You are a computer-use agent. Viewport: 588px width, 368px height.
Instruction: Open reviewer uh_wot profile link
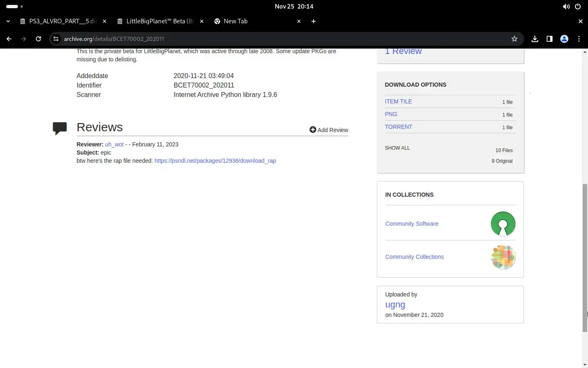114,144
